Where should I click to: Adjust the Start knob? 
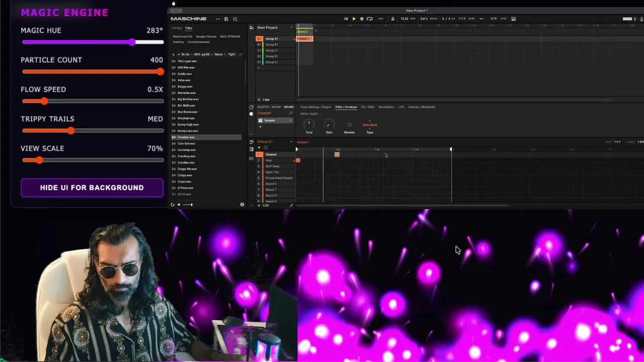(329, 125)
